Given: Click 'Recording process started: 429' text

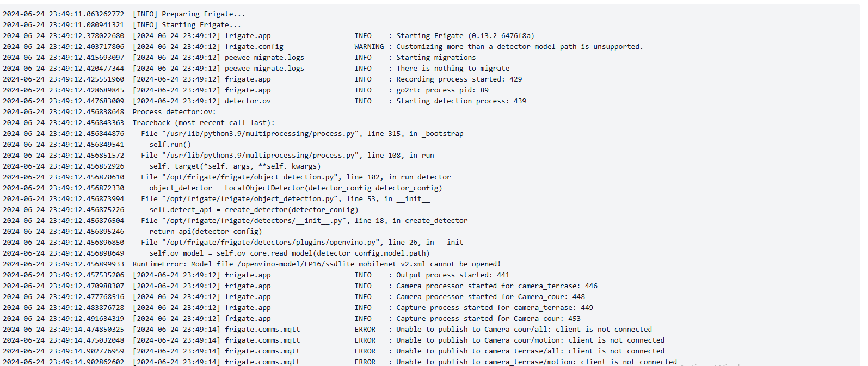Looking at the screenshot, I should click(459, 79).
